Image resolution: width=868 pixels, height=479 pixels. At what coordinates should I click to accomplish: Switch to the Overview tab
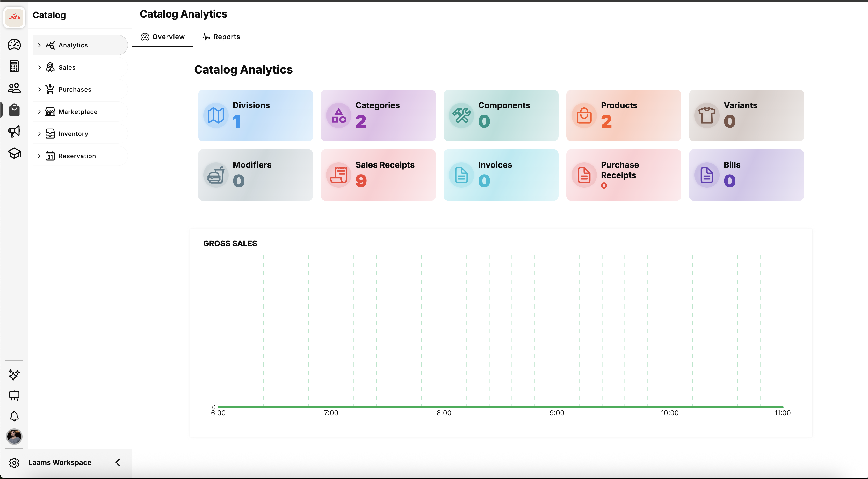(163, 37)
